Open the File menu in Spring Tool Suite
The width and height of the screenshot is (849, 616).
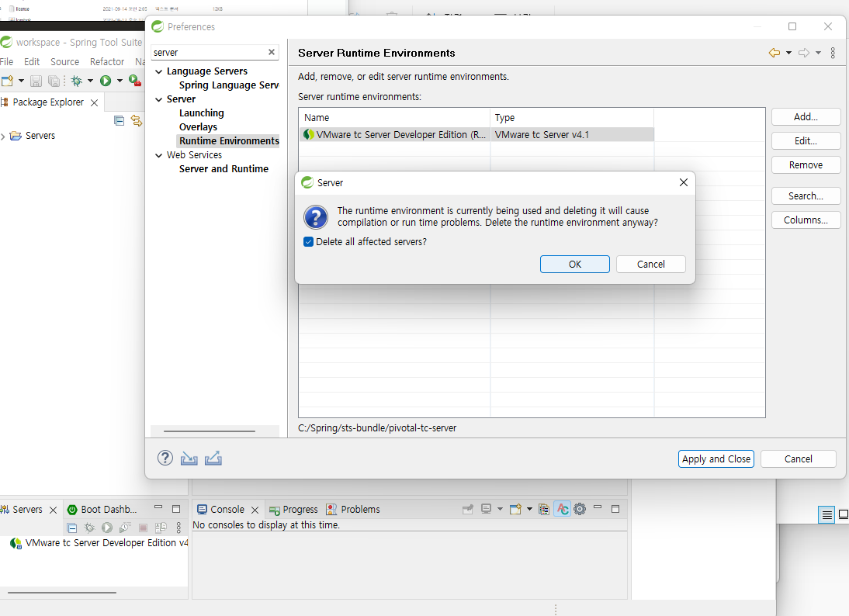pyautogui.click(x=6, y=62)
